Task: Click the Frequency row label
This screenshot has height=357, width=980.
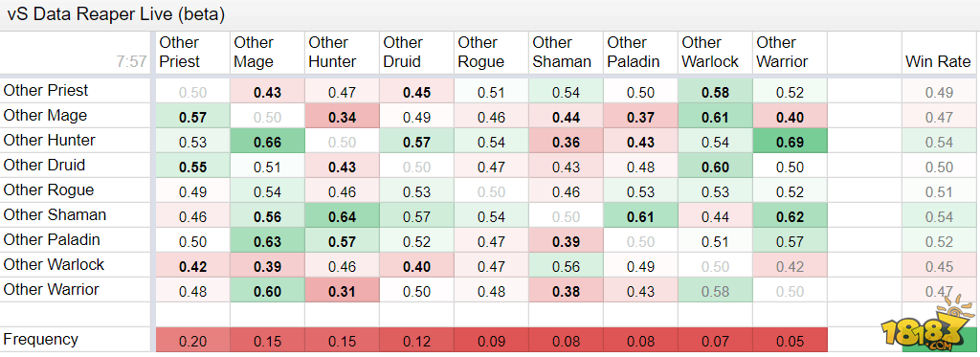Action: coord(76,340)
